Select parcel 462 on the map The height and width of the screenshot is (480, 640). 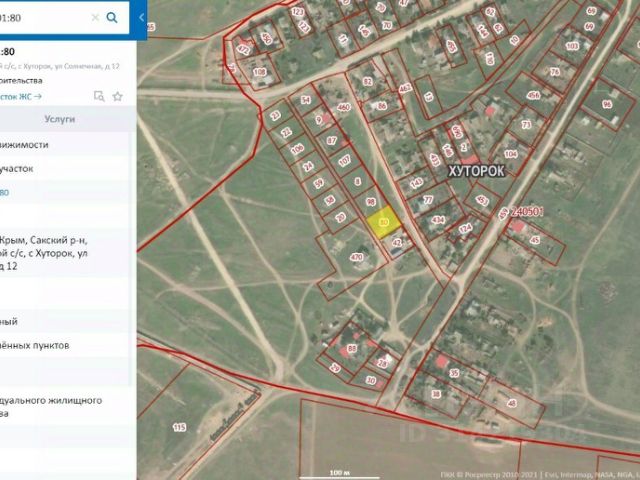pos(405,88)
